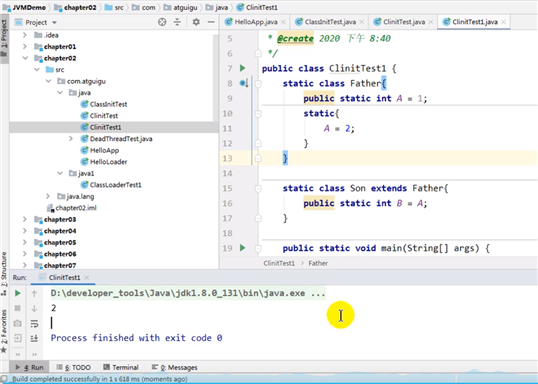538x384 pixels.
Task: Expand DeadThreadTest.java node
Action: coord(71,139)
